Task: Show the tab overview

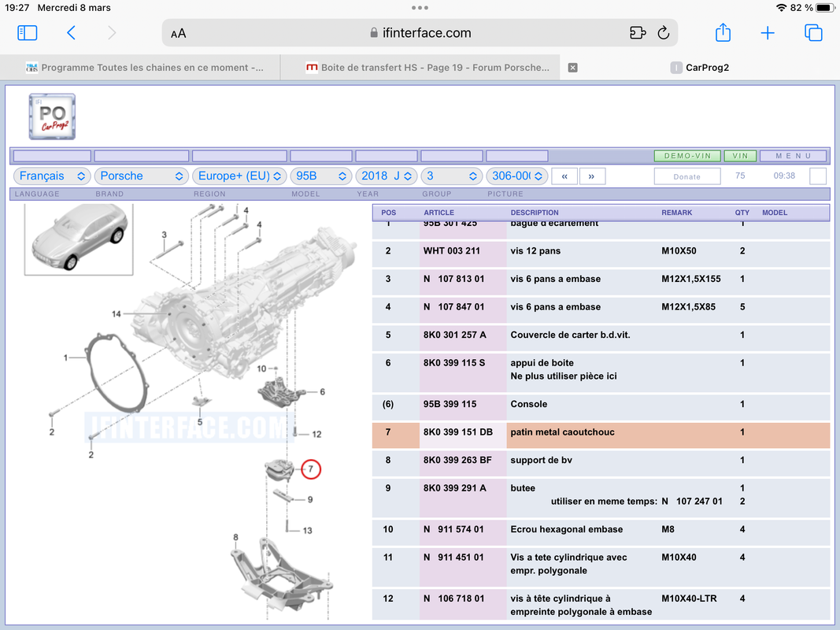Action: [x=813, y=32]
